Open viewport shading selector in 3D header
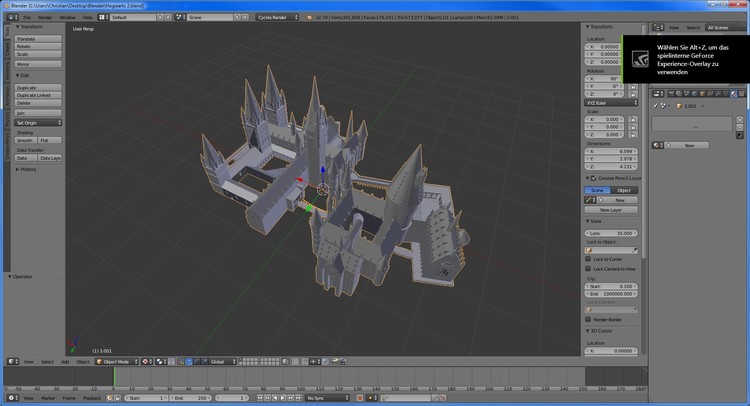The width and height of the screenshot is (750, 406). [x=147, y=362]
